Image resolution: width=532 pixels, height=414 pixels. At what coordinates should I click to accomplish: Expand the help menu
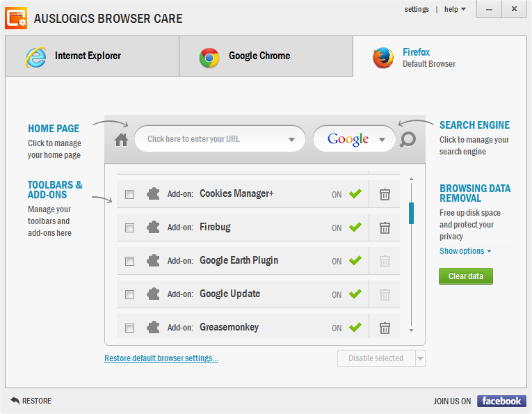click(455, 9)
